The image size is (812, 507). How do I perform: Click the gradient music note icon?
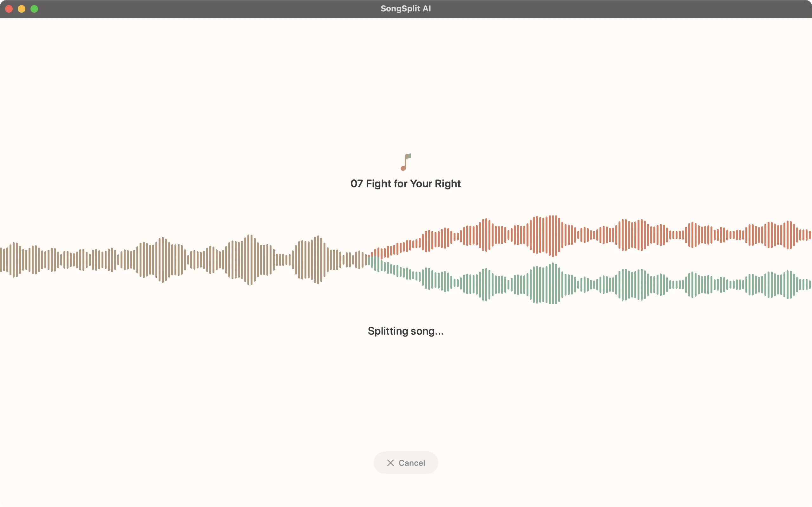pyautogui.click(x=406, y=162)
